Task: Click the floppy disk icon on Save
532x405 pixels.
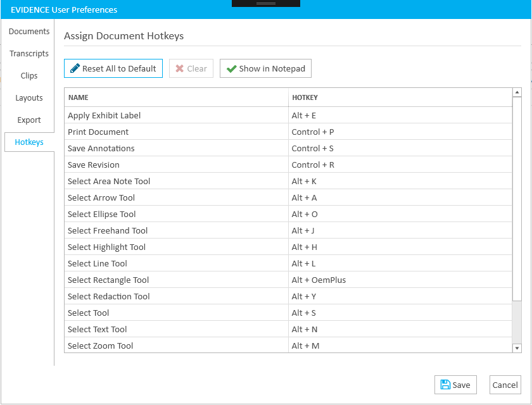Action: click(445, 385)
